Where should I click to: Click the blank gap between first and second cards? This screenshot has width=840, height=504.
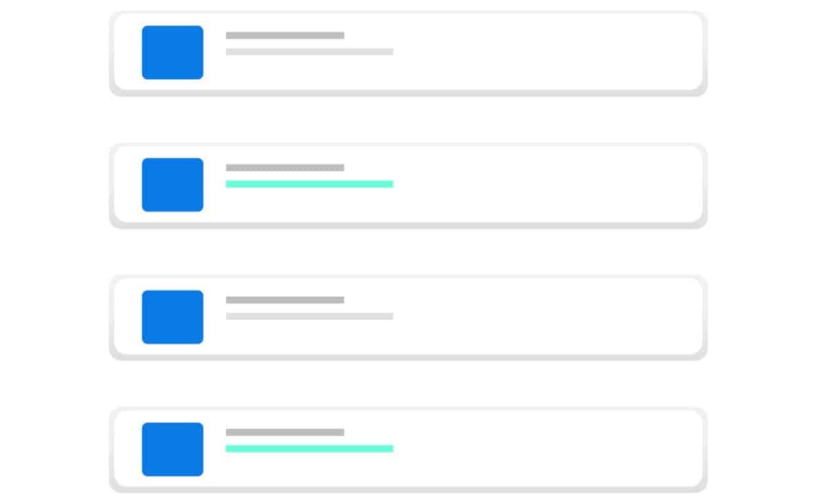click(x=407, y=120)
